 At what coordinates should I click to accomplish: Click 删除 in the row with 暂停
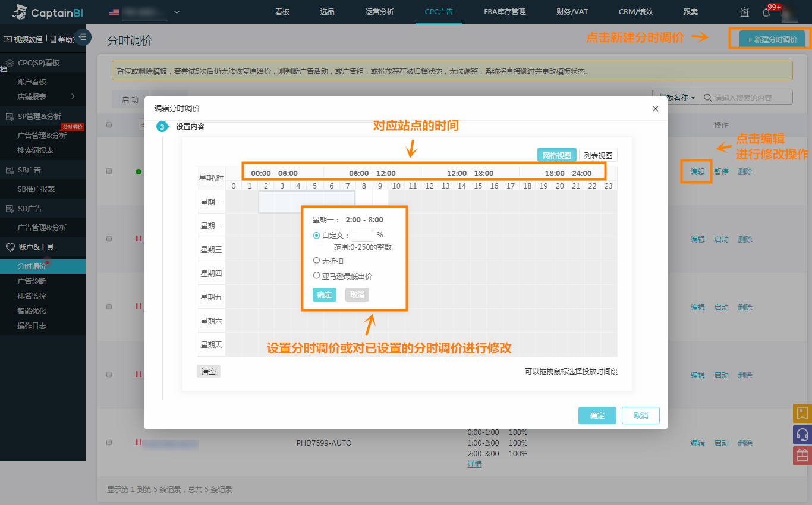pos(745,172)
